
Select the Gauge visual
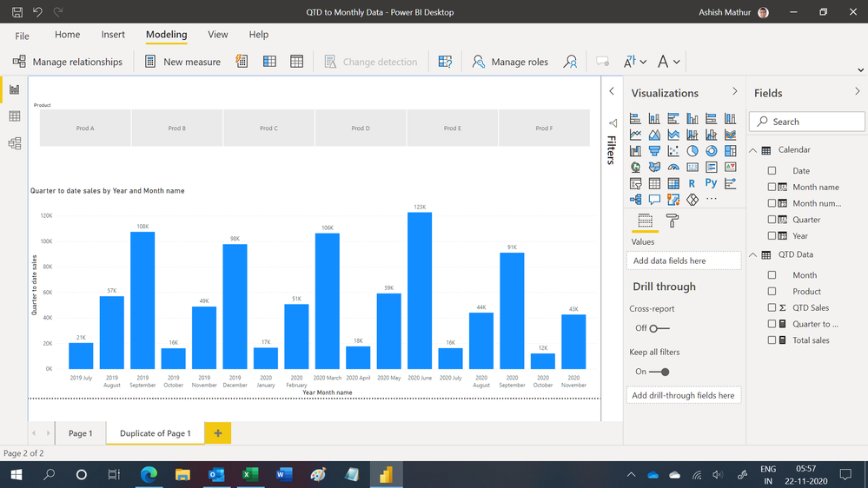pos(673,167)
